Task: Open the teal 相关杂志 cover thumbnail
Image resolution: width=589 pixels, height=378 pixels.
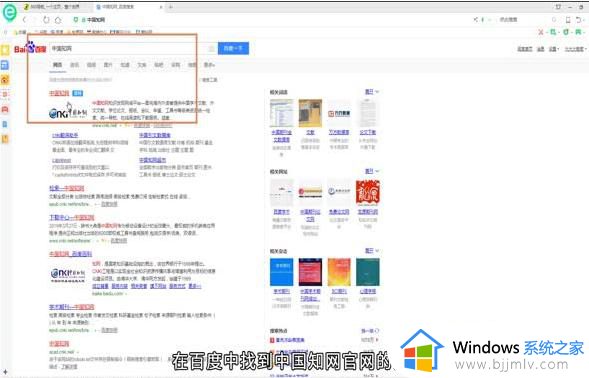Action: [368, 272]
